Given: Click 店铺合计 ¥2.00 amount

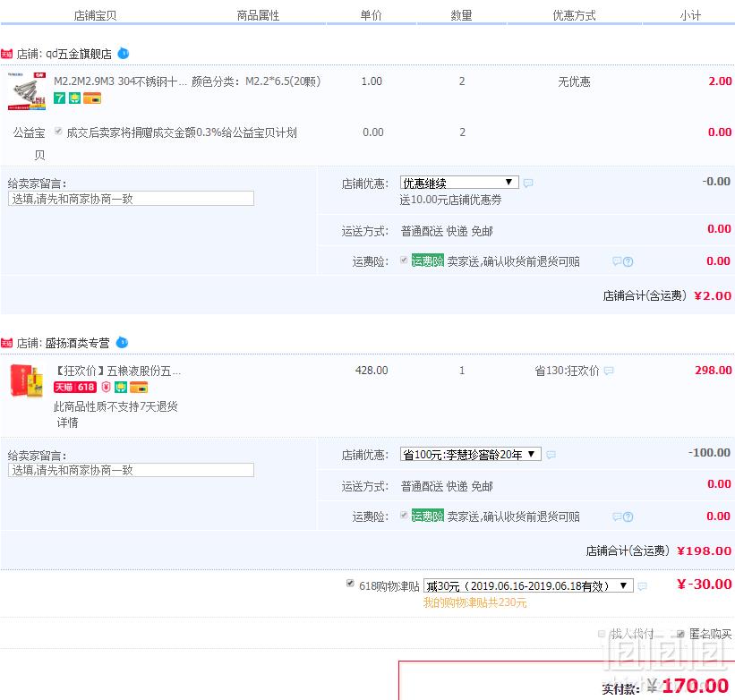Looking at the screenshot, I should (x=713, y=295).
